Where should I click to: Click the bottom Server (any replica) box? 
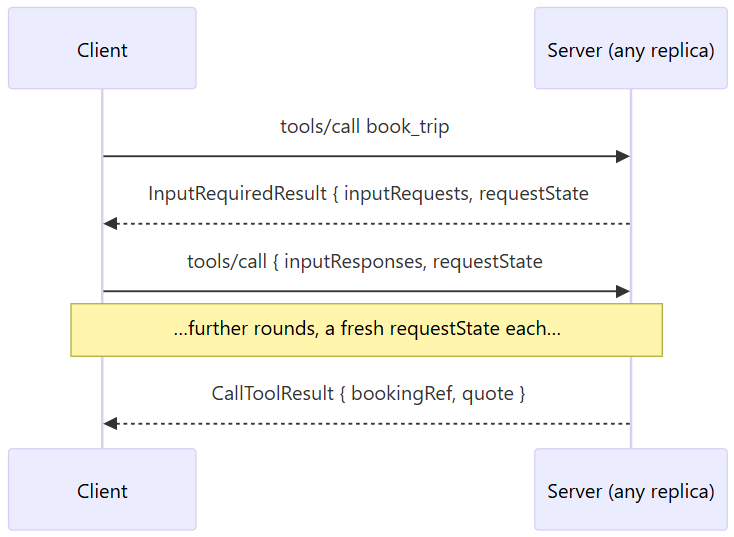point(631,489)
